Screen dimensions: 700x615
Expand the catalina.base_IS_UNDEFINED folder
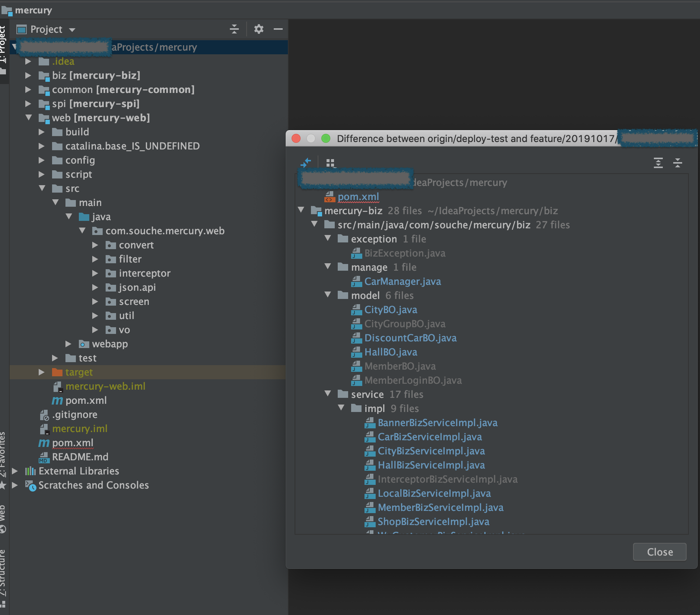point(41,146)
